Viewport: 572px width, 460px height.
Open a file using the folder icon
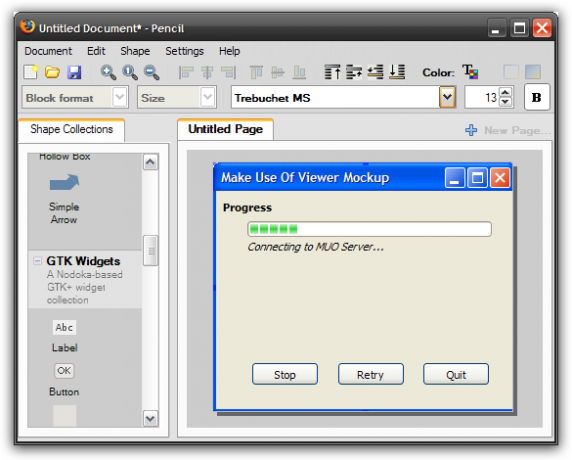(52, 72)
